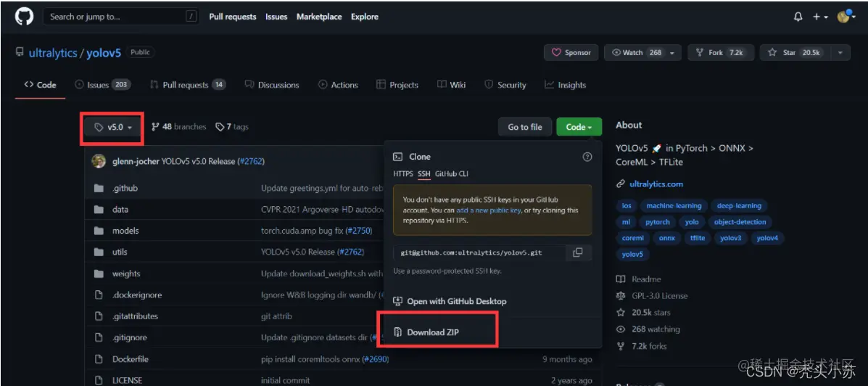Open the data folder

pos(120,210)
